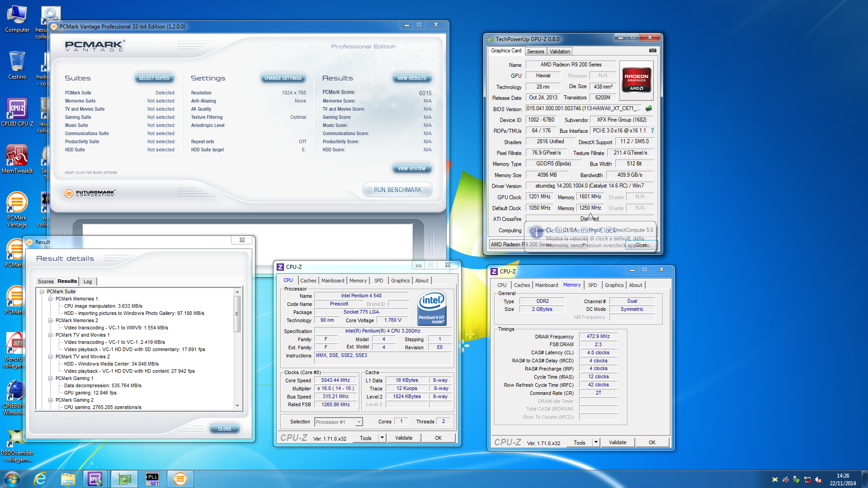Switch to CPU-Z taskbar button
Image resolution: width=868 pixels, height=488 pixels.
click(95, 479)
